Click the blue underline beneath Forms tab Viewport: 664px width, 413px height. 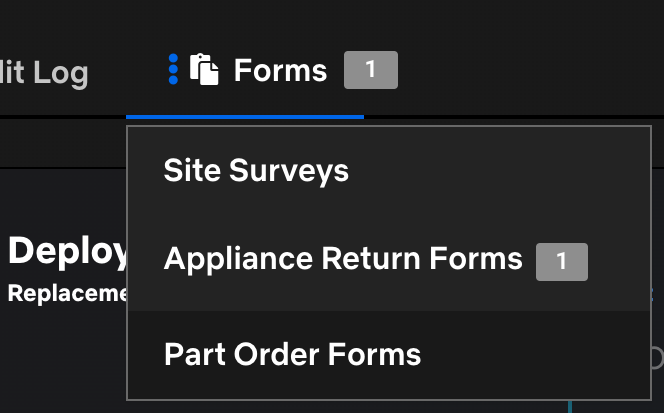point(245,117)
